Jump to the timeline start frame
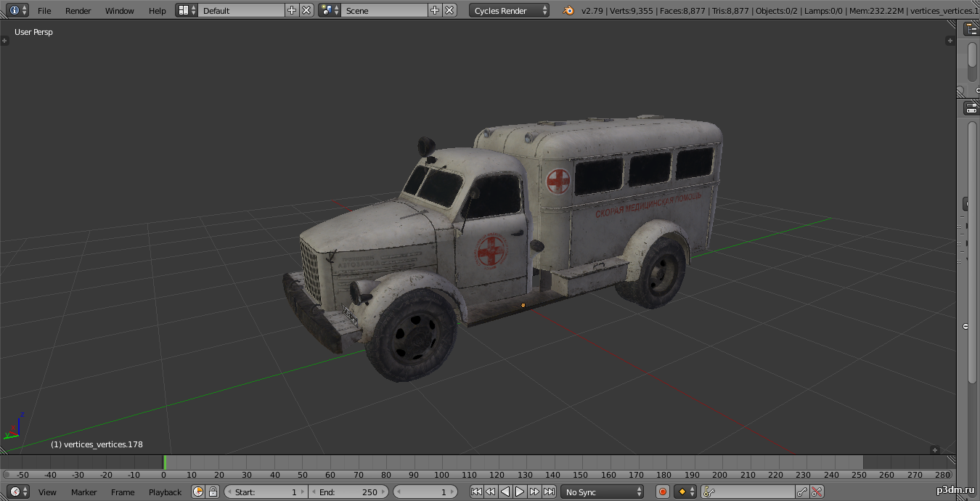Viewport: 980px width, 501px height. tap(476, 492)
